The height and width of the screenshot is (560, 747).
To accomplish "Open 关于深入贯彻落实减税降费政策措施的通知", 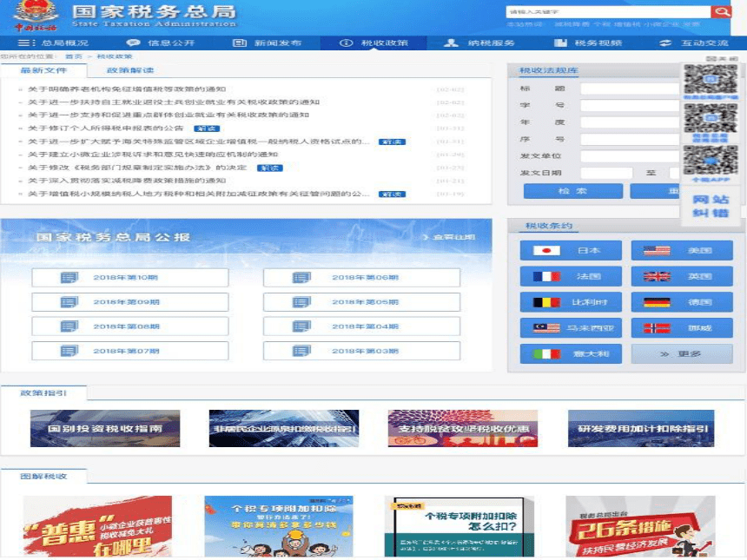I will tap(127, 181).
